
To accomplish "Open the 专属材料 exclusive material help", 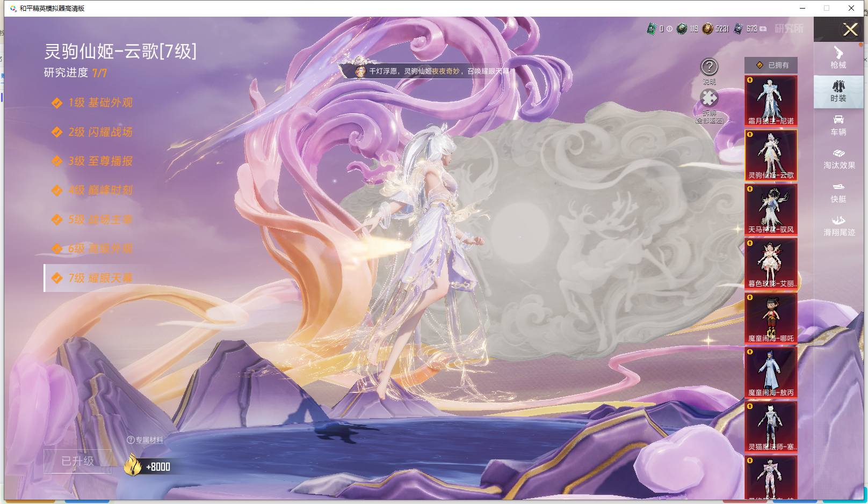I will tap(145, 440).
